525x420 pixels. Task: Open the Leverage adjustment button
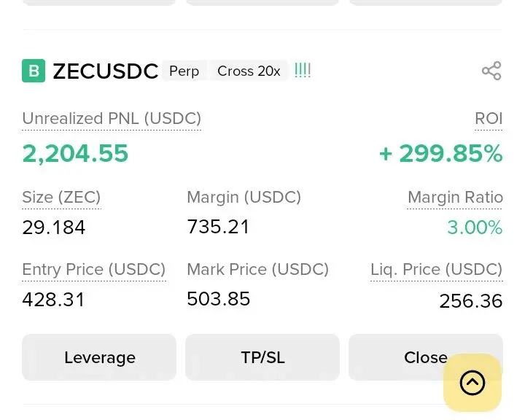coord(99,357)
